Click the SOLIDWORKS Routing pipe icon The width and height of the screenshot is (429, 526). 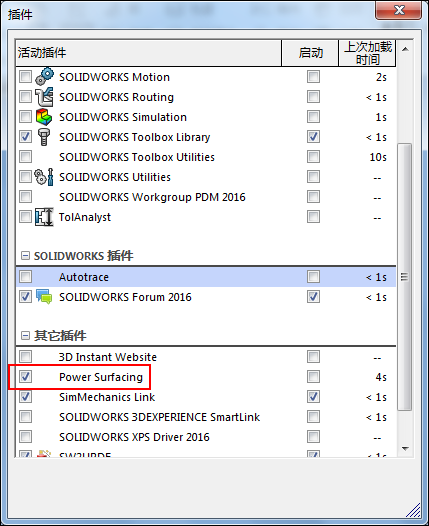pyautogui.click(x=44, y=97)
